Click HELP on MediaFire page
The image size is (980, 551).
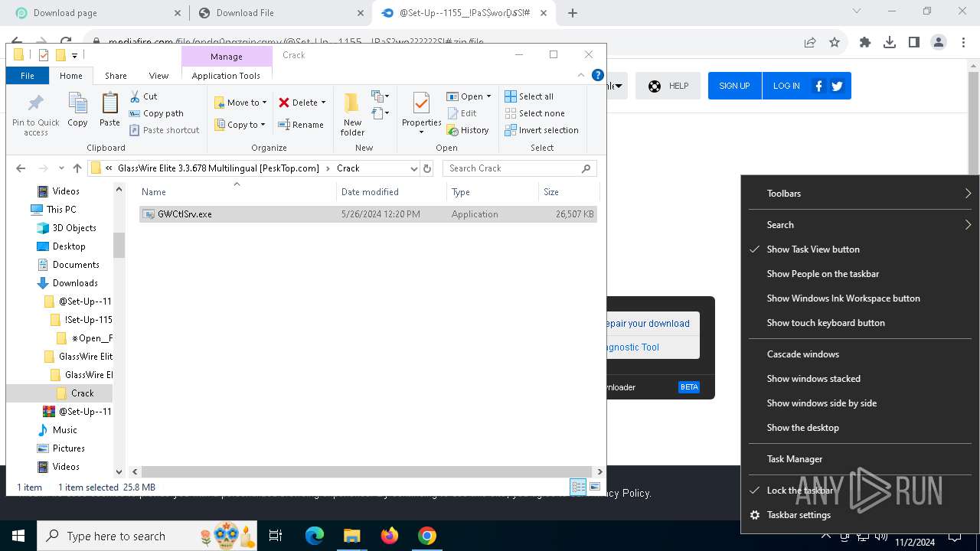[668, 86]
